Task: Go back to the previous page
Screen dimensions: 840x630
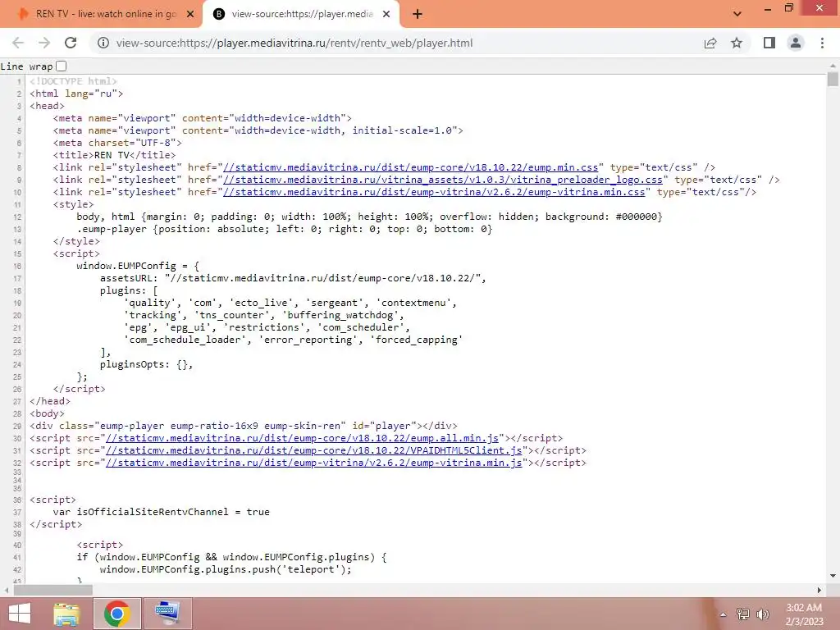Action: 18,43
